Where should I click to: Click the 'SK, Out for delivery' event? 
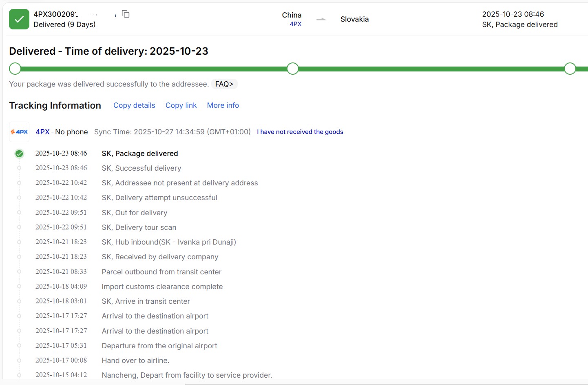point(135,213)
